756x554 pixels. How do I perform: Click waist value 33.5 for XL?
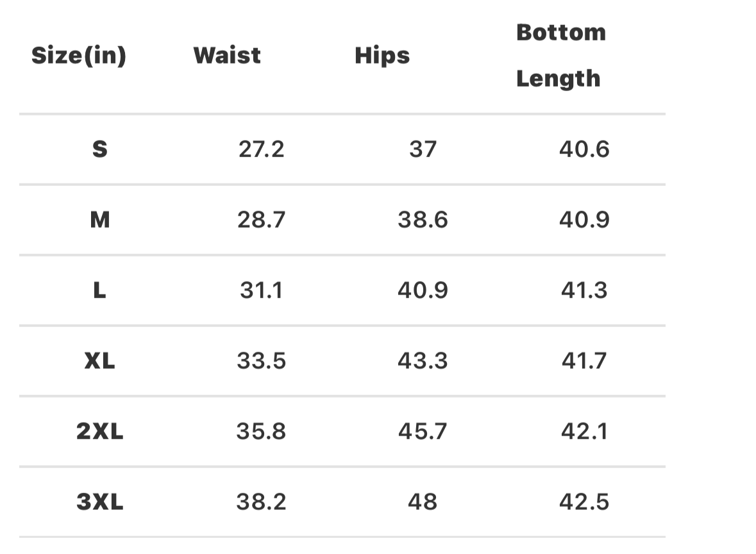pos(261,361)
